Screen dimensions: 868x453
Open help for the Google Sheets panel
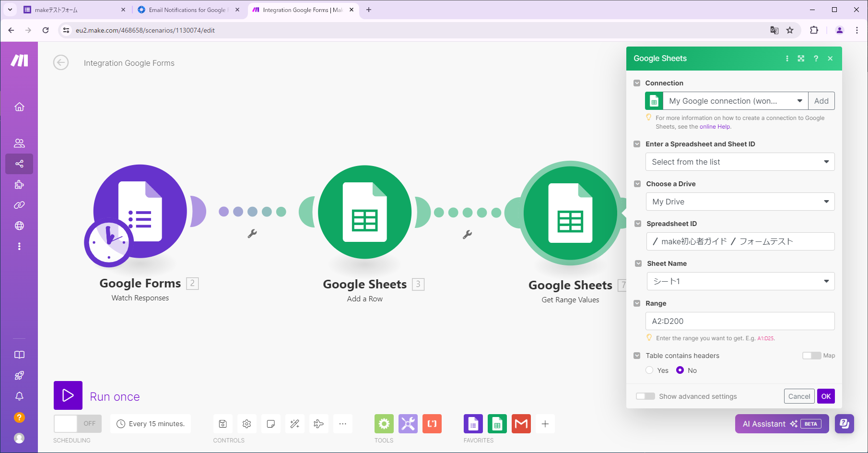816,59
